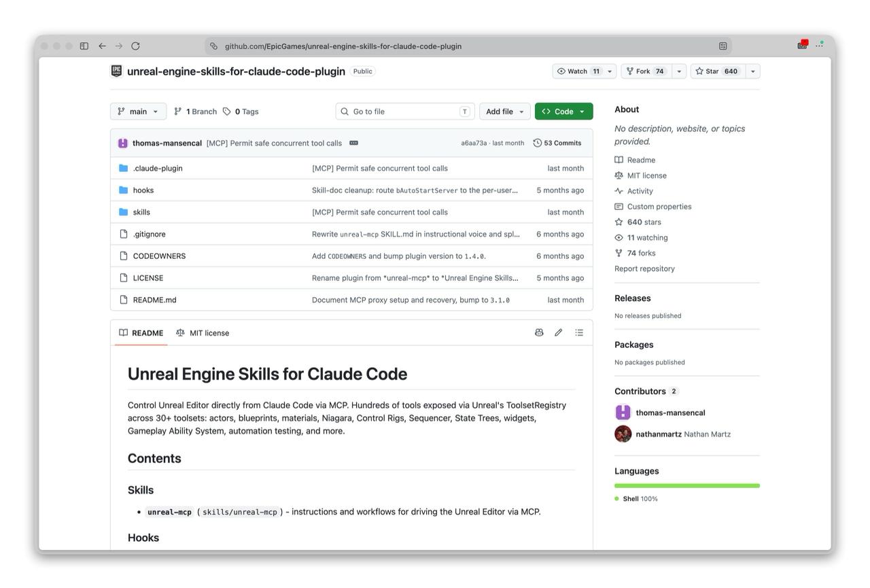Click the browser back arrow
This screenshot has height=588, width=870.
click(x=102, y=46)
